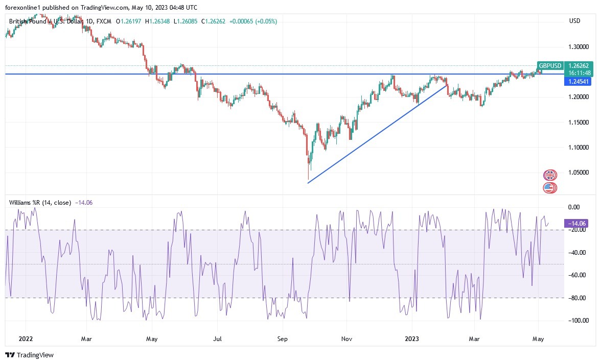Select the GBPUSD price label tag
Image resolution: width=601 pixels, height=364 pixels.
[550, 66]
